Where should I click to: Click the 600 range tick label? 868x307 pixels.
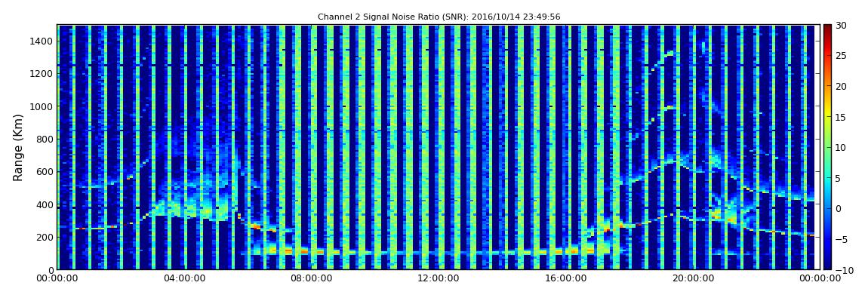(x=45, y=171)
